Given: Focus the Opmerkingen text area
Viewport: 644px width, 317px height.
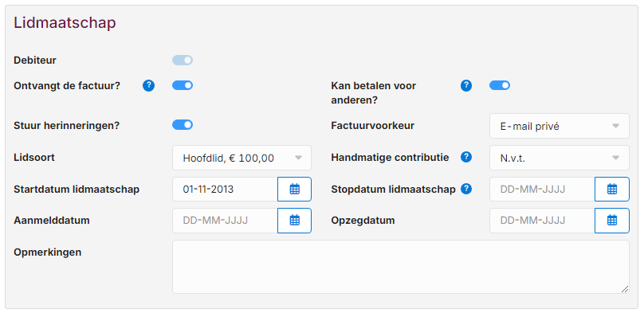Looking at the screenshot, I should [x=401, y=267].
